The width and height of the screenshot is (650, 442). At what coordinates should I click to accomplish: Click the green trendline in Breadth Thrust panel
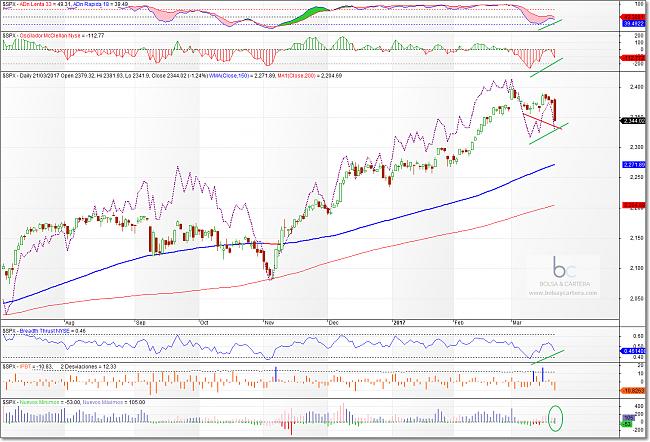coord(548,353)
